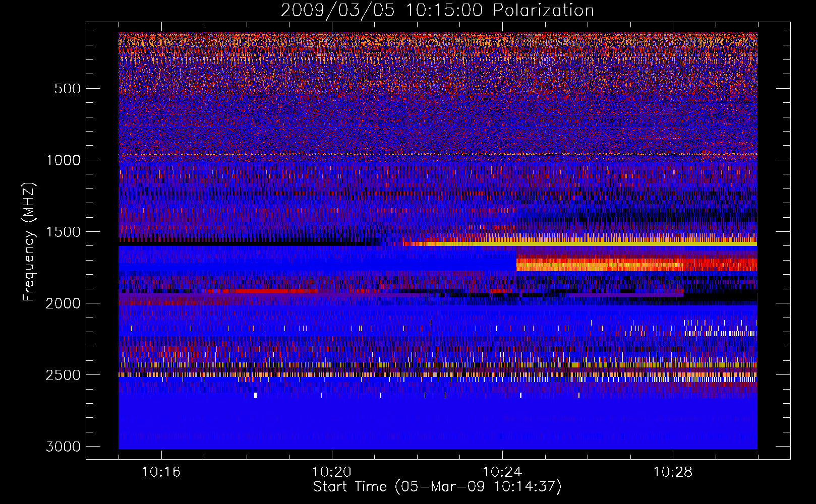Click the '10:24' time tick label
The height and width of the screenshot is (504, 816).
pyautogui.click(x=502, y=472)
